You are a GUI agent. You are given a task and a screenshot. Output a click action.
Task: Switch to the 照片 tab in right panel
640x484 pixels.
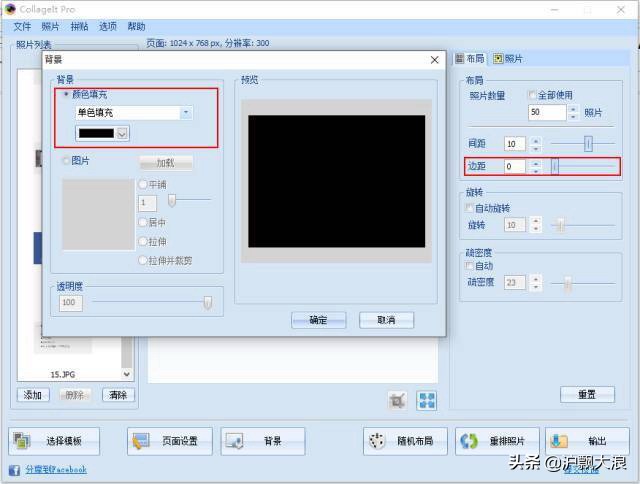[508, 59]
